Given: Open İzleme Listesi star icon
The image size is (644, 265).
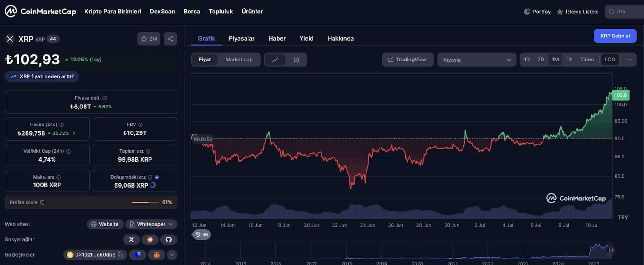Looking at the screenshot, I should pyautogui.click(x=560, y=12).
